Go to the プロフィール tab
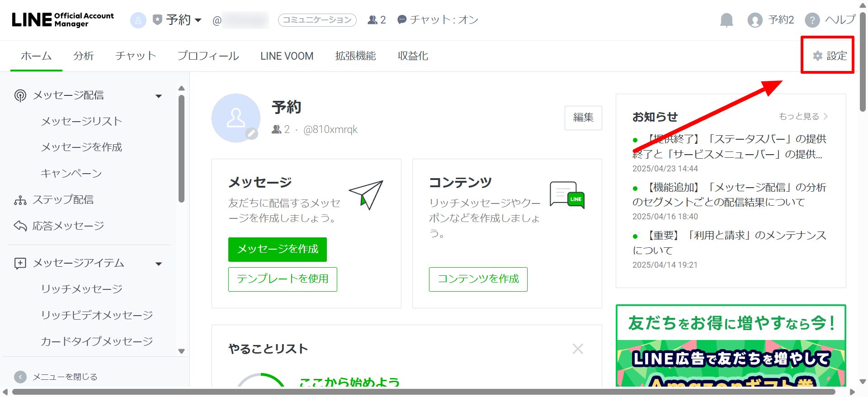The height and width of the screenshot is (397, 868). click(208, 56)
